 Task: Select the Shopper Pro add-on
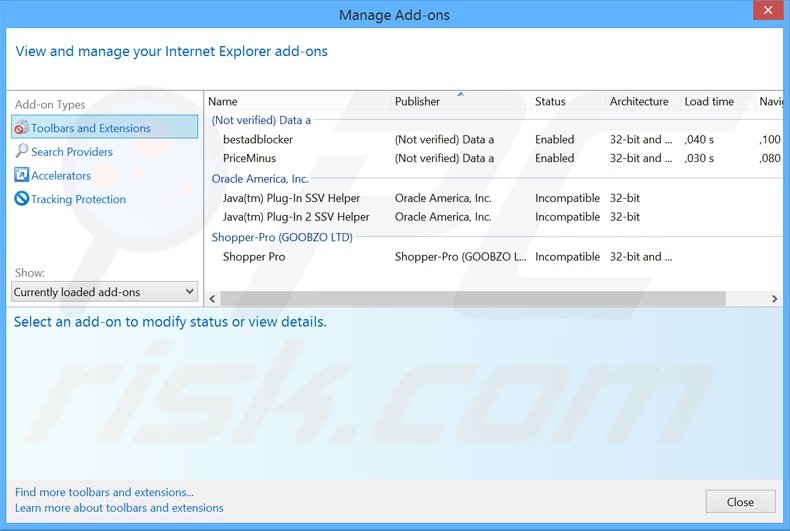254,257
